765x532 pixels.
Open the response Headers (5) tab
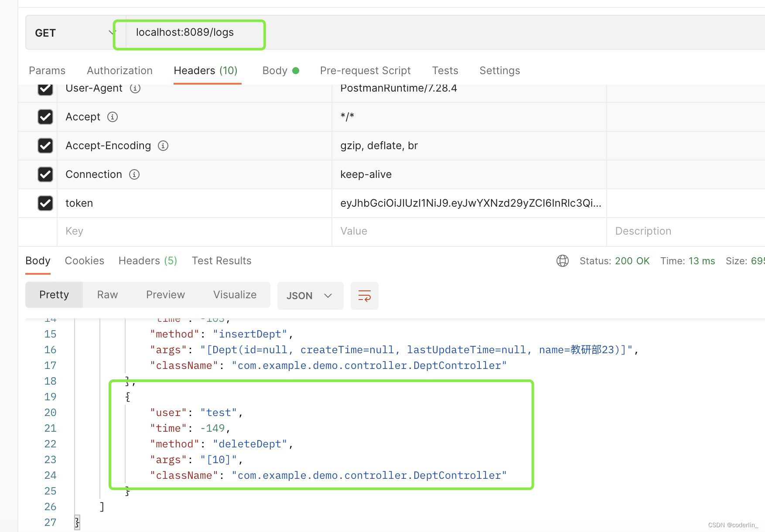coord(148,261)
